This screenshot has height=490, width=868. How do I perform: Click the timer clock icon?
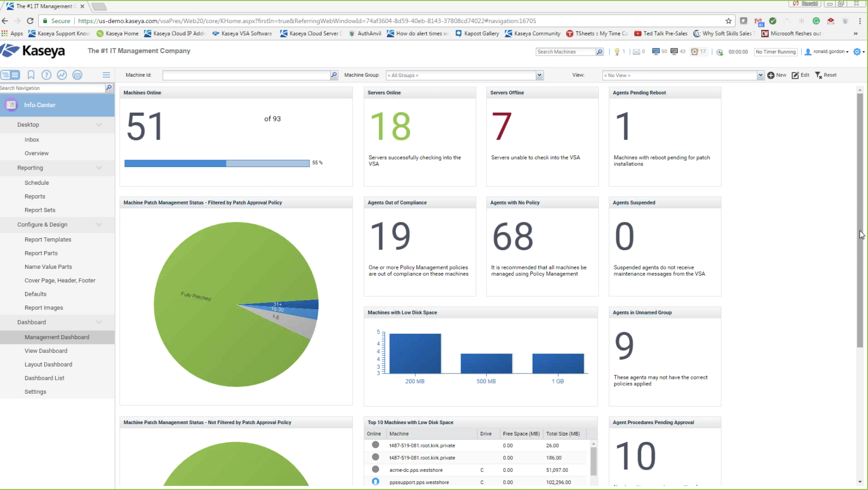point(720,52)
